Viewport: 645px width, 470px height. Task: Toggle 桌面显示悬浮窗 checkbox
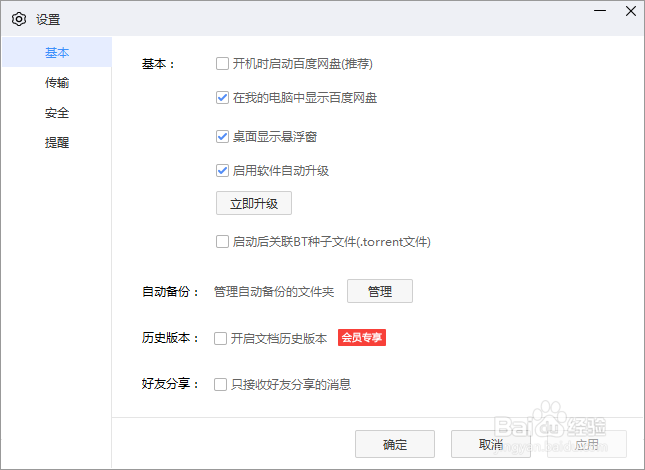pos(223,137)
